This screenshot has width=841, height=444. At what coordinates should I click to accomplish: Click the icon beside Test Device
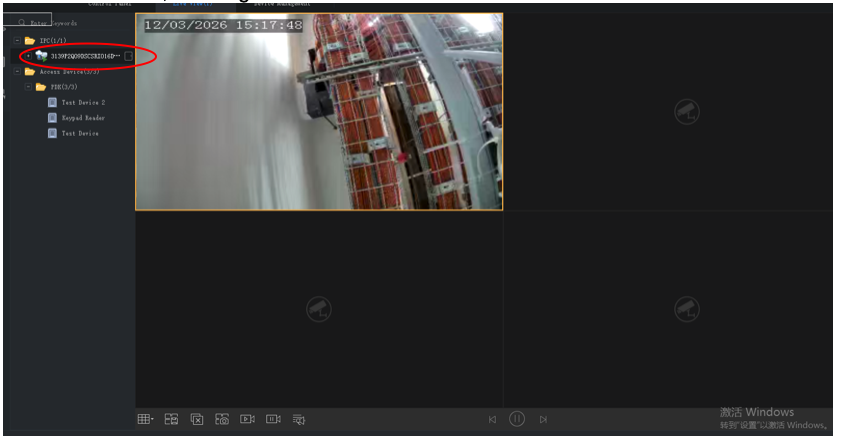(x=52, y=134)
